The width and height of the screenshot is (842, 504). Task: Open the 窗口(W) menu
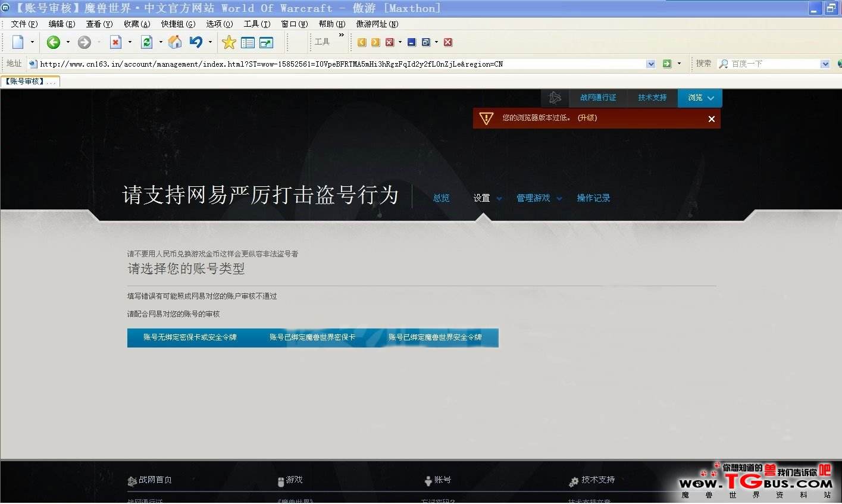pyautogui.click(x=295, y=24)
